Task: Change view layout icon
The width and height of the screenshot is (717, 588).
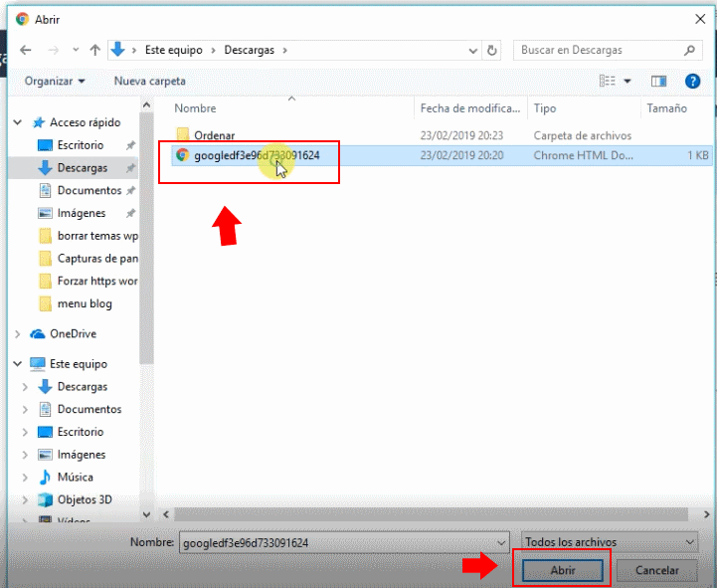Action: coord(608,81)
